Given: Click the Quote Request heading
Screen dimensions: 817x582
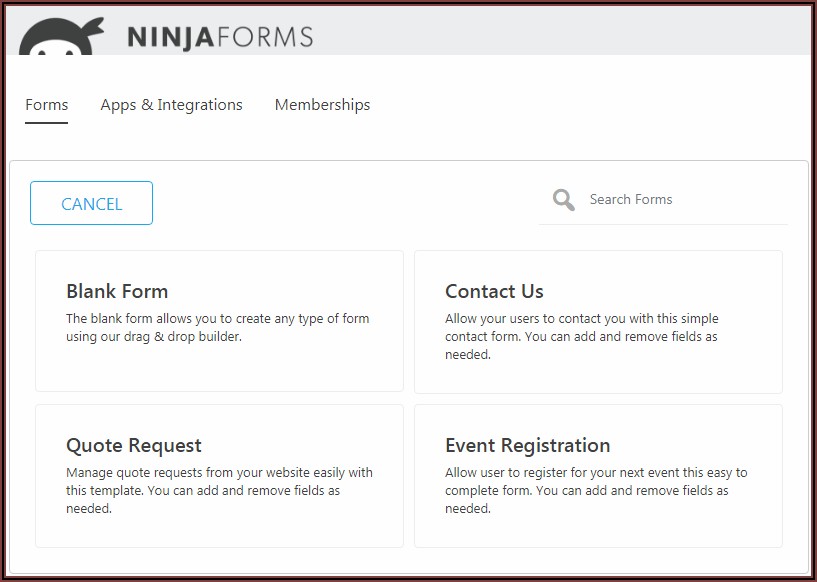Looking at the screenshot, I should (134, 446).
